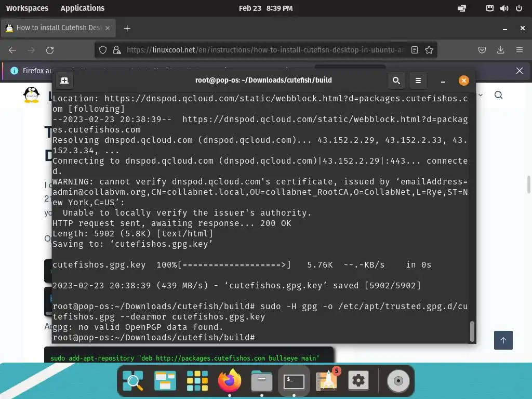Select the 'How to install Cutefish' tab

click(58, 28)
